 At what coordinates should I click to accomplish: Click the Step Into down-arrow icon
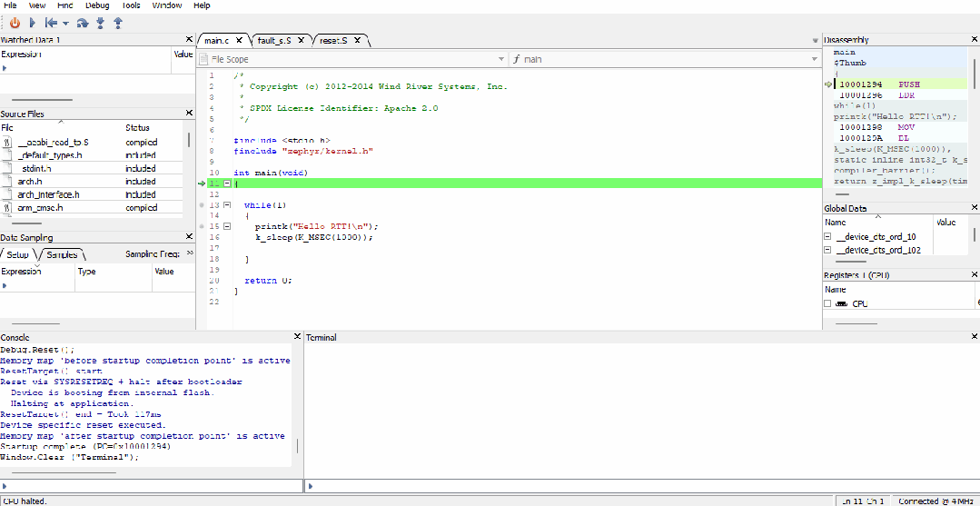pyautogui.click(x=100, y=23)
